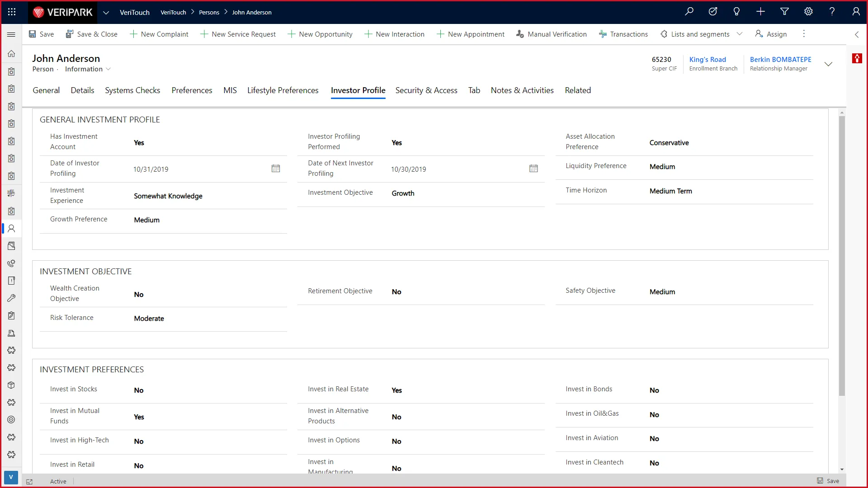Expand the header details chevron beside Relationship Manager
The image size is (868, 488).
coord(828,64)
